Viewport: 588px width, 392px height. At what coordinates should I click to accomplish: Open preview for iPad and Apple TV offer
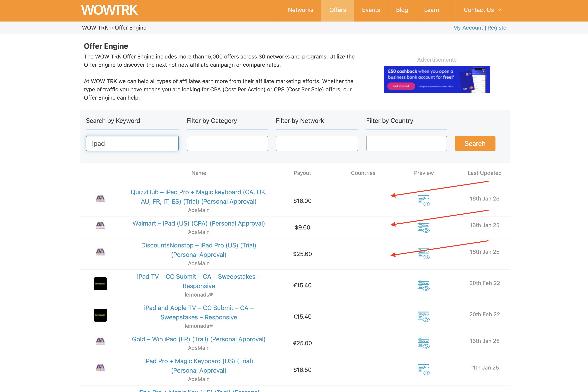(x=423, y=316)
